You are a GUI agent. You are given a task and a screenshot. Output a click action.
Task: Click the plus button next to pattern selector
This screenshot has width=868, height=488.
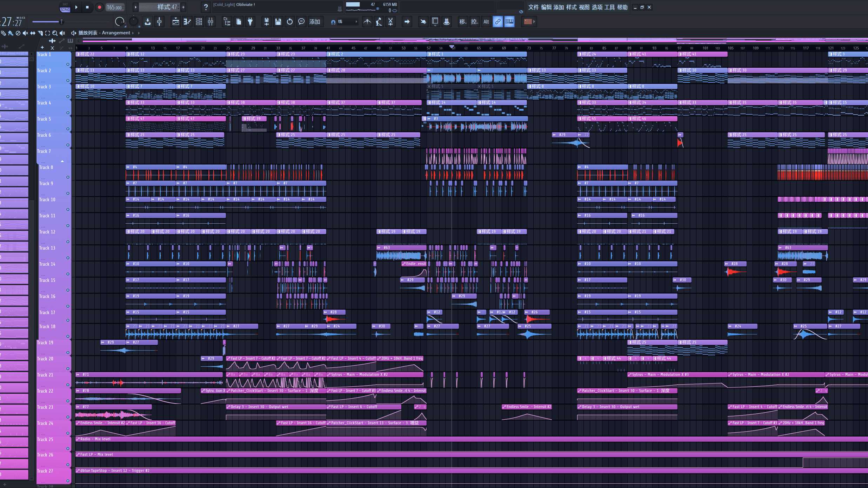pos(183,7)
